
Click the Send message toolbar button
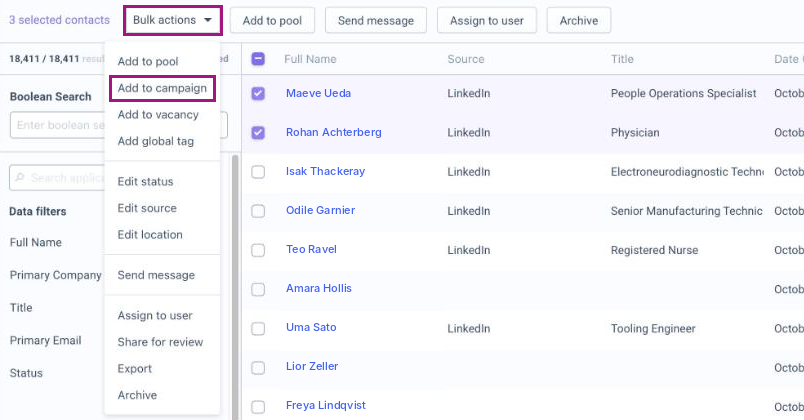pyautogui.click(x=376, y=21)
